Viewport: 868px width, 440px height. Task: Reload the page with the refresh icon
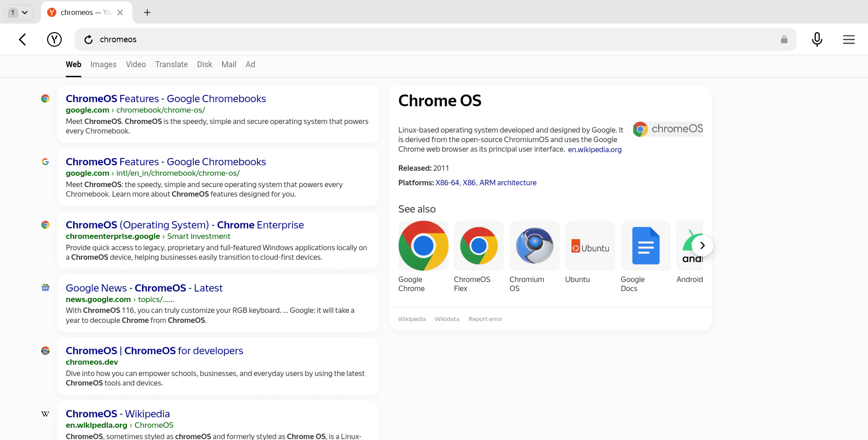point(89,40)
